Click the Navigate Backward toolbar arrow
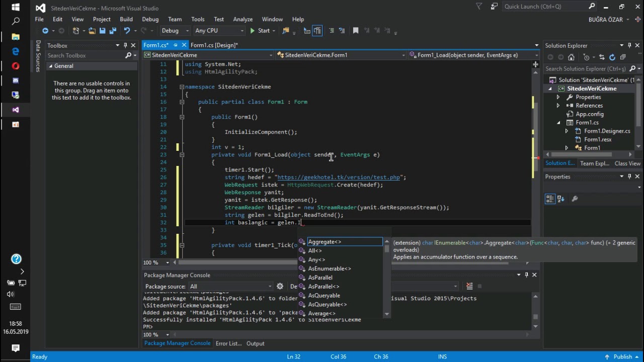Screen dimensions: 644x362 (45, 31)
